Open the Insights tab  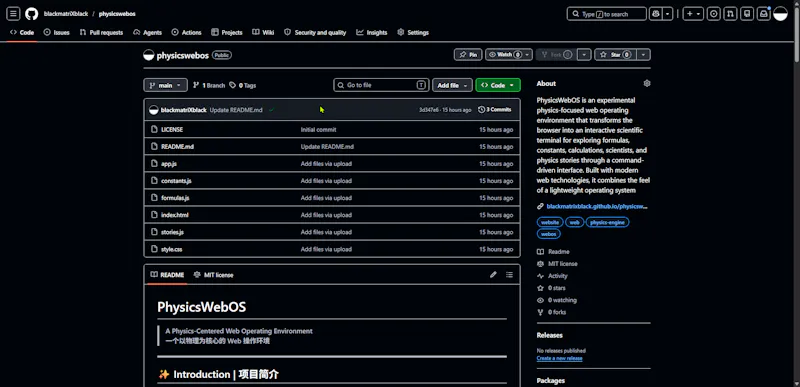point(371,32)
